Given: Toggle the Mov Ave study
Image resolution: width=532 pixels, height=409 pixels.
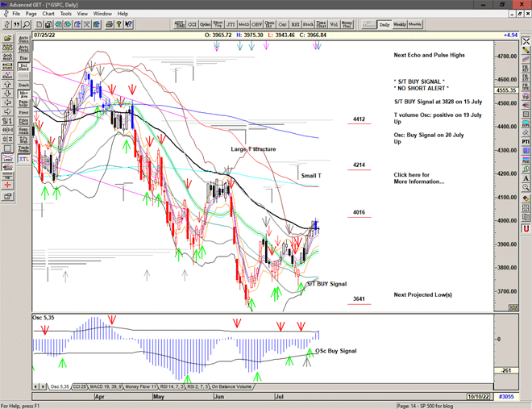Looking at the screenshot, I should (23, 94).
